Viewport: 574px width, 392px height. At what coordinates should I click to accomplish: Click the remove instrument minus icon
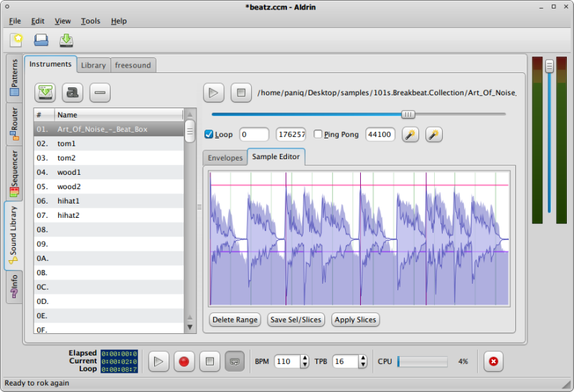100,92
